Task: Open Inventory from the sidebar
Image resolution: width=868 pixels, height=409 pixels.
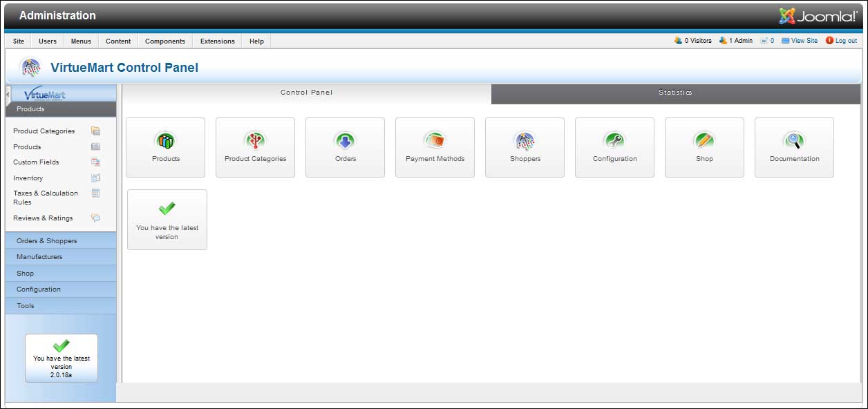Action: pos(28,178)
